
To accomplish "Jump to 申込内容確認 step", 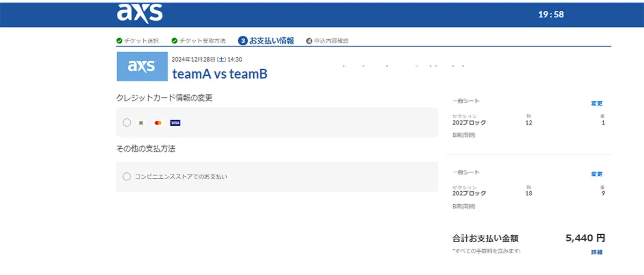I will [331, 41].
